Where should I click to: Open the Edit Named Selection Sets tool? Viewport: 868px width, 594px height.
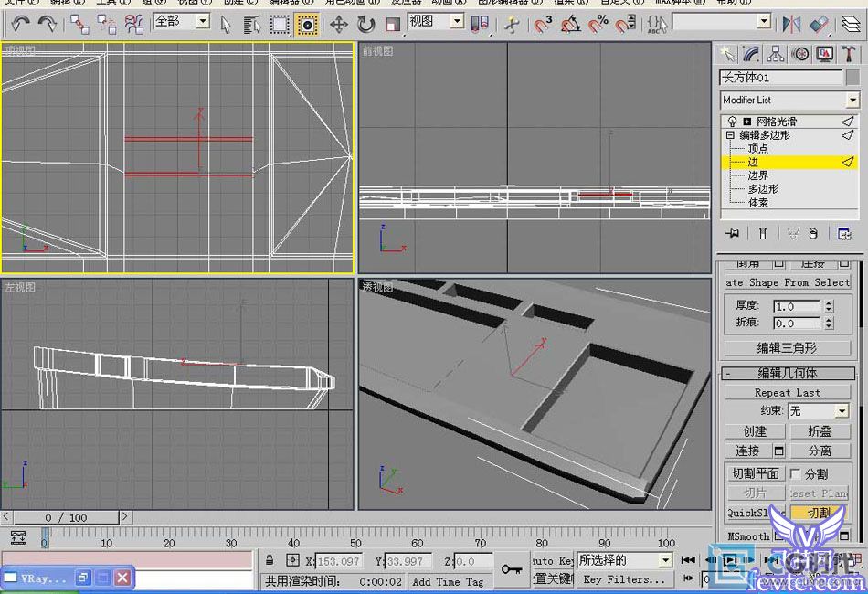(x=657, y=25)
